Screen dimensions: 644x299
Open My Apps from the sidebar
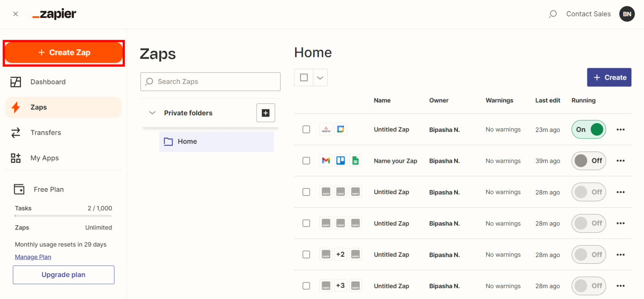point(44,158)
